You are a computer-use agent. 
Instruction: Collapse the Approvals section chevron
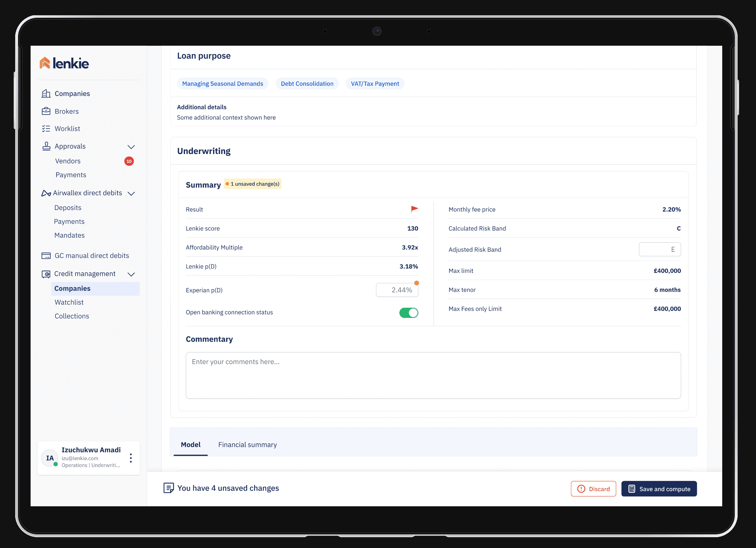(131, 147)
